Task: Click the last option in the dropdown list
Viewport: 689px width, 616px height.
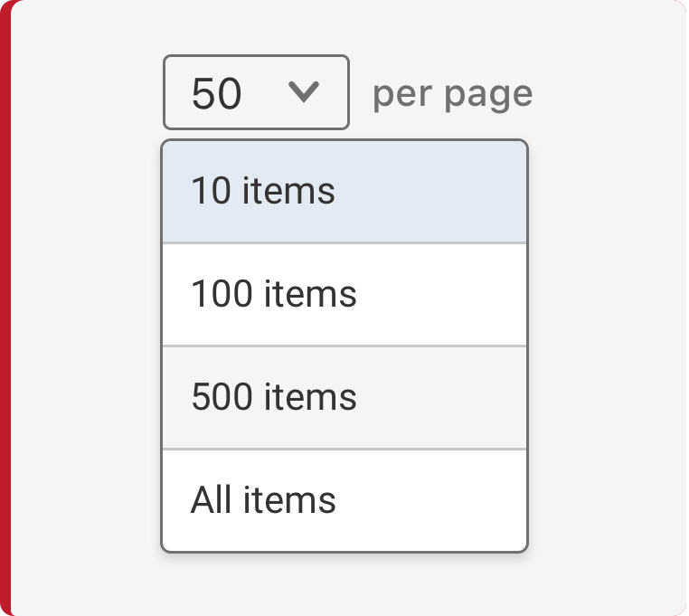Action: point(344,500)
